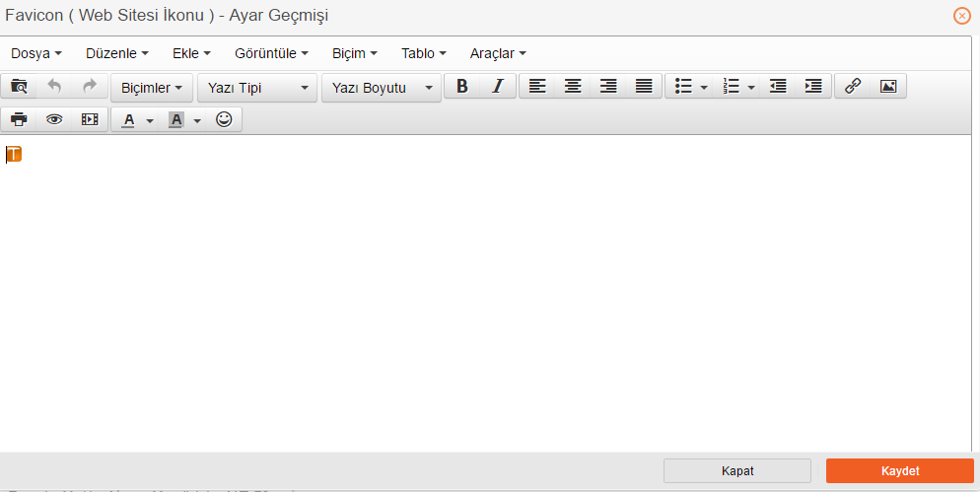Viewport: 980px width, 492px height.
Task: Apply background highlight color A
Action: pos(175,119)
